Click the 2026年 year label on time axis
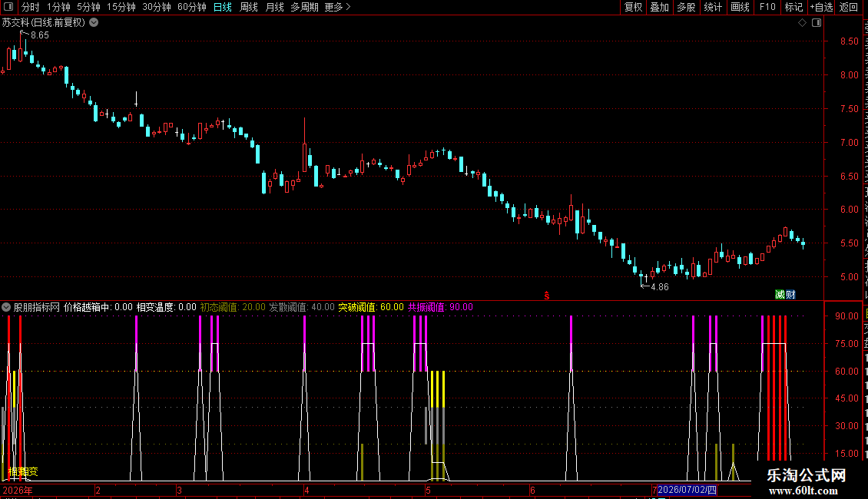 pyautogui.click(x=18, y=490)
